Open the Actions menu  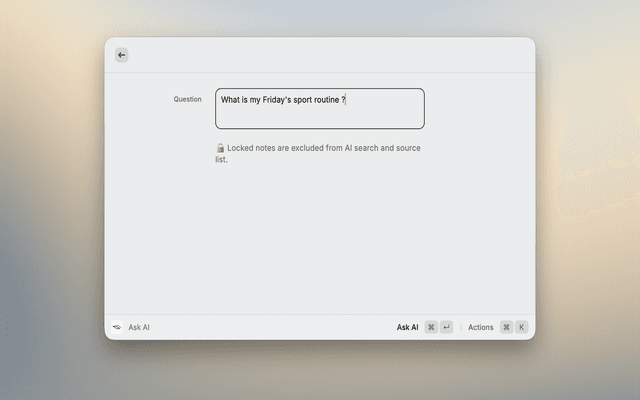pyautogui.click(x=481, y=327)
